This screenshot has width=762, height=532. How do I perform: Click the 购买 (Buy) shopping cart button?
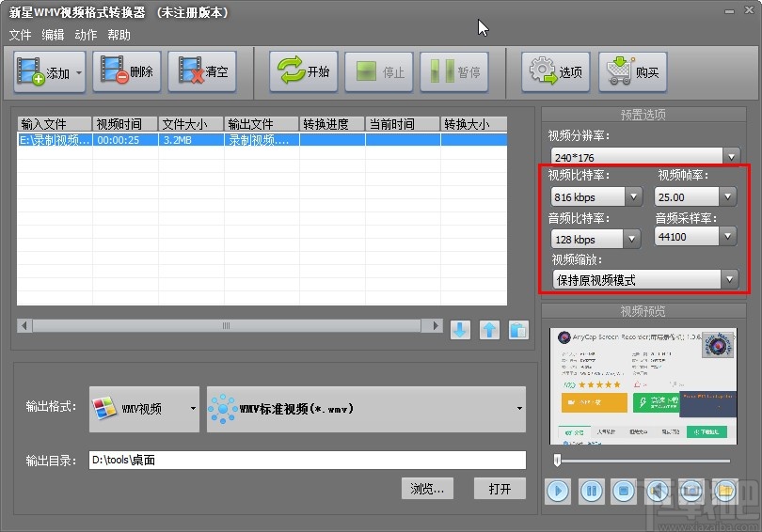click(633, 72)
